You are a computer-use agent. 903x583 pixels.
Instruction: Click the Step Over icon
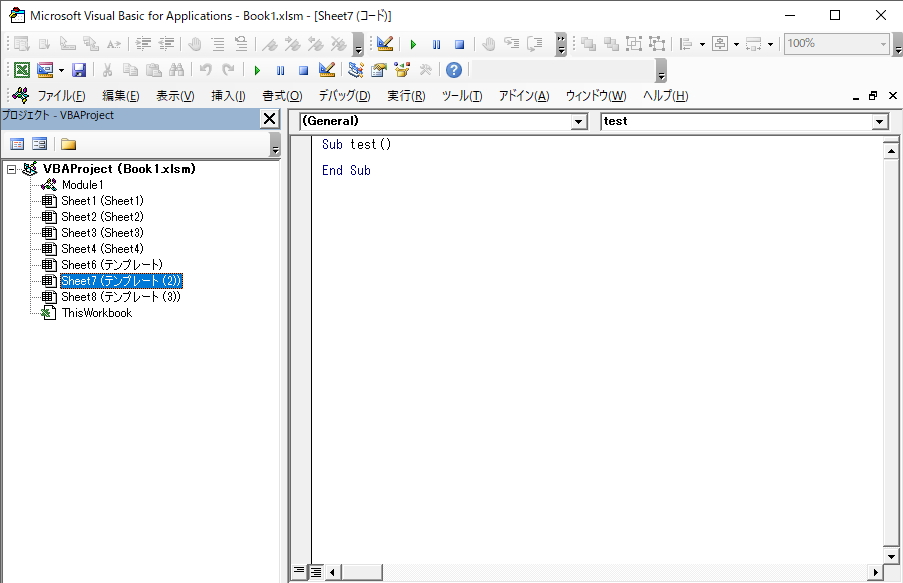click(534, 44)
